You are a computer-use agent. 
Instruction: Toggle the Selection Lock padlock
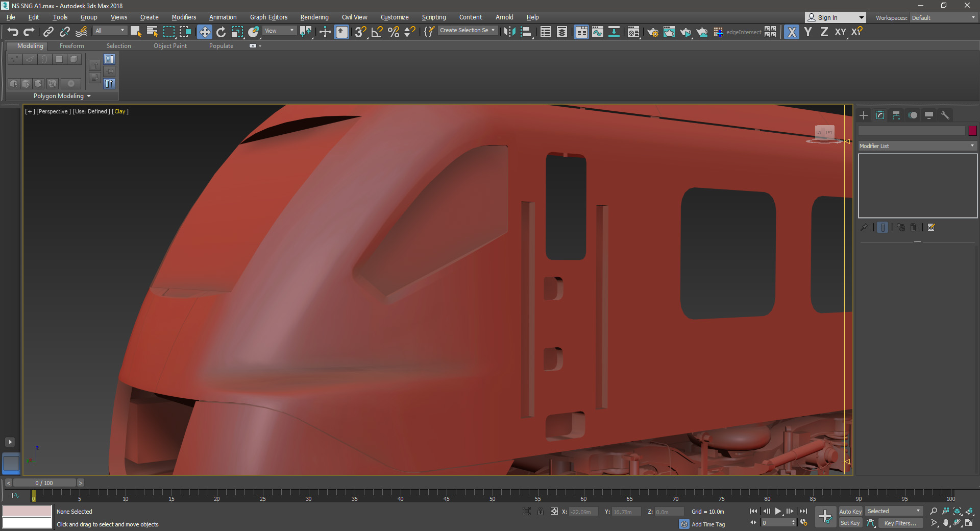tap(540, 511)
